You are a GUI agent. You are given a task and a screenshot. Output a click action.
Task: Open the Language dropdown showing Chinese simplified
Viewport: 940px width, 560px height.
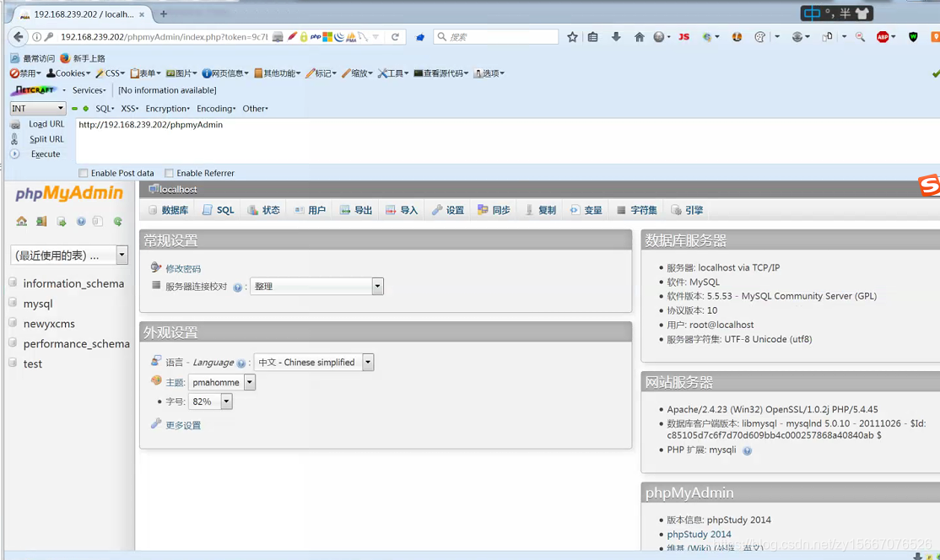coord(314,363)
